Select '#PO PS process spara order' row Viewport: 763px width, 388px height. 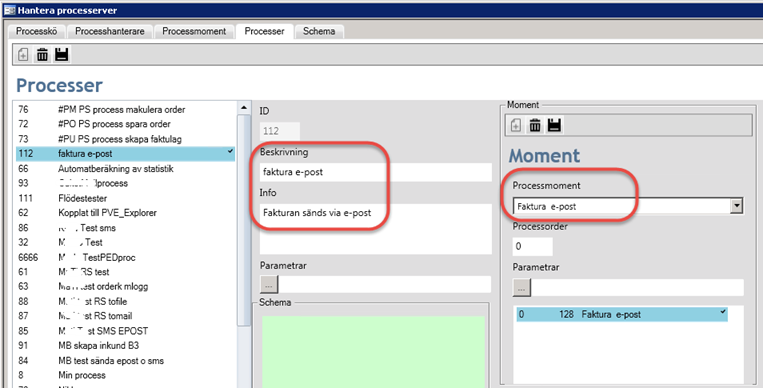pyautogui.click(x=126, y=124)
